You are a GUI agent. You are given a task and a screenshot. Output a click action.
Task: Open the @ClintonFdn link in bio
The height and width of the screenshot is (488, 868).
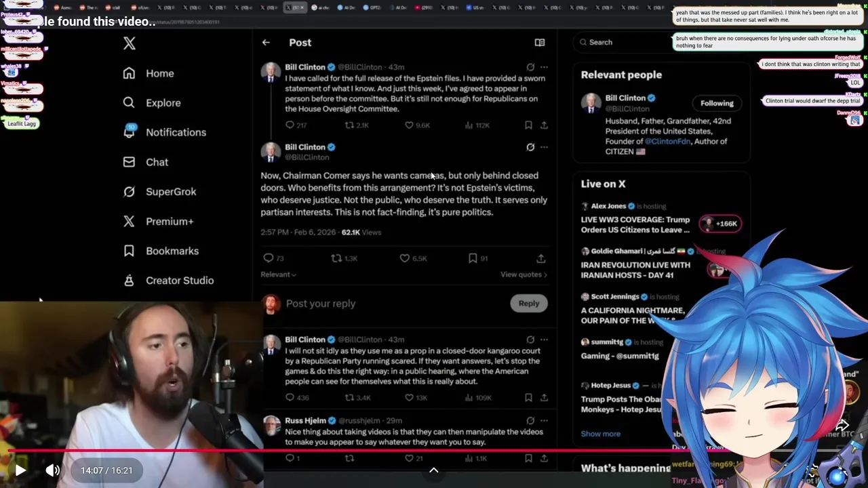point(667,141)
